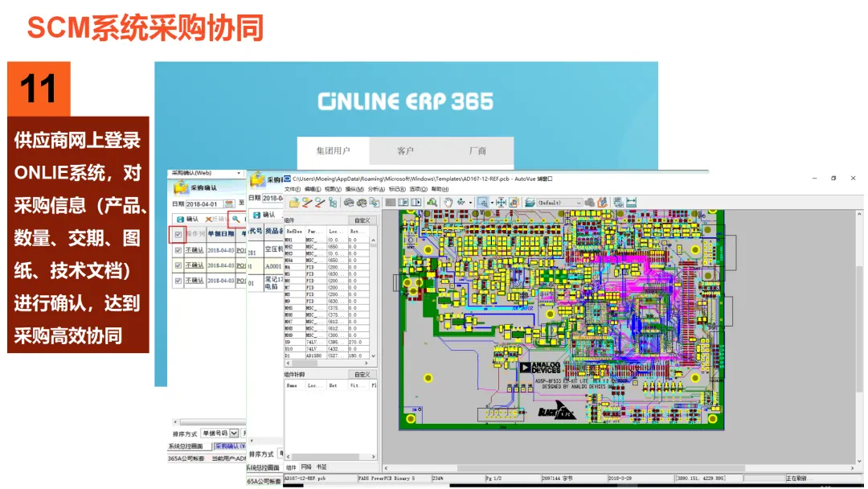Viewport: 868px width, 489px height.
Task: Click the verify design icon near toolbar end
Action: pyautogui.click(x=618, y=203)
